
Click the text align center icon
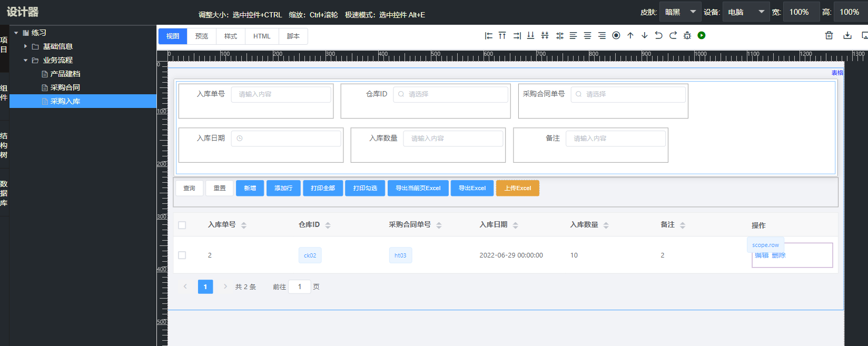click(588, 35)
